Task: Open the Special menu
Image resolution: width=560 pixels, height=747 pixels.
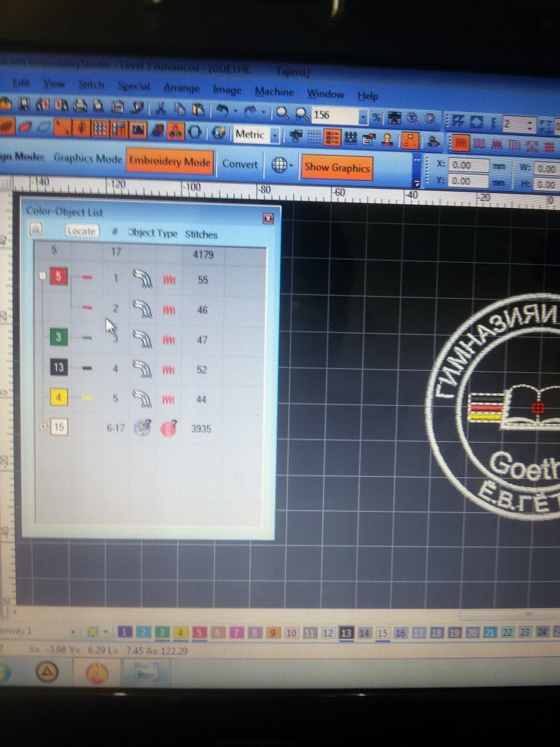Action: point(134,87)
